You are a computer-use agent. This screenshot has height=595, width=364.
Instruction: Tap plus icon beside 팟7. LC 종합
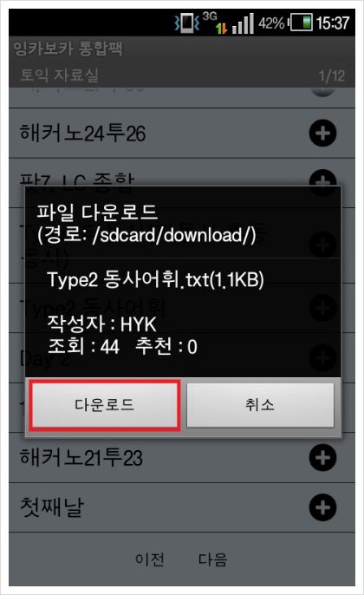[322, 179]
